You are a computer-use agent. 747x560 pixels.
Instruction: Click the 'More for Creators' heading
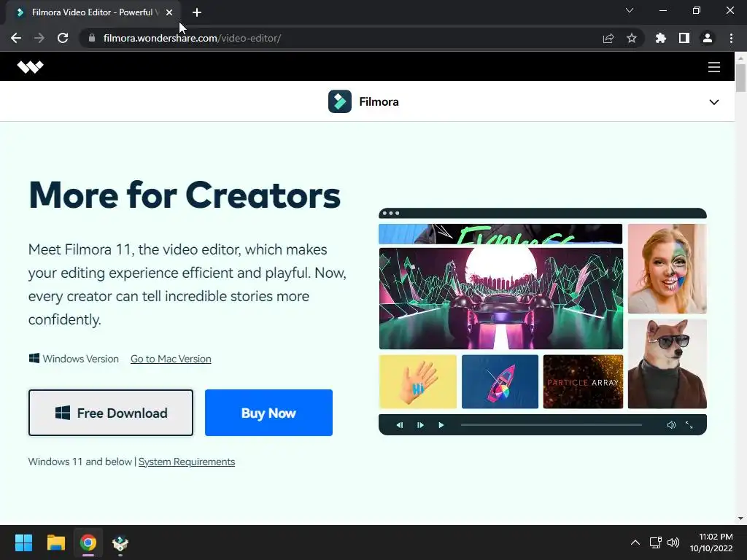185,195
